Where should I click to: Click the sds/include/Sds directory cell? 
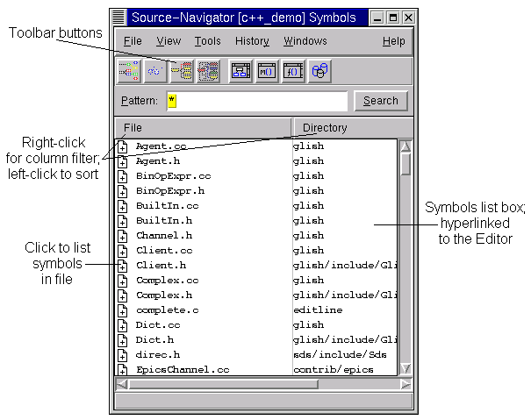click(x=340, y=355)
